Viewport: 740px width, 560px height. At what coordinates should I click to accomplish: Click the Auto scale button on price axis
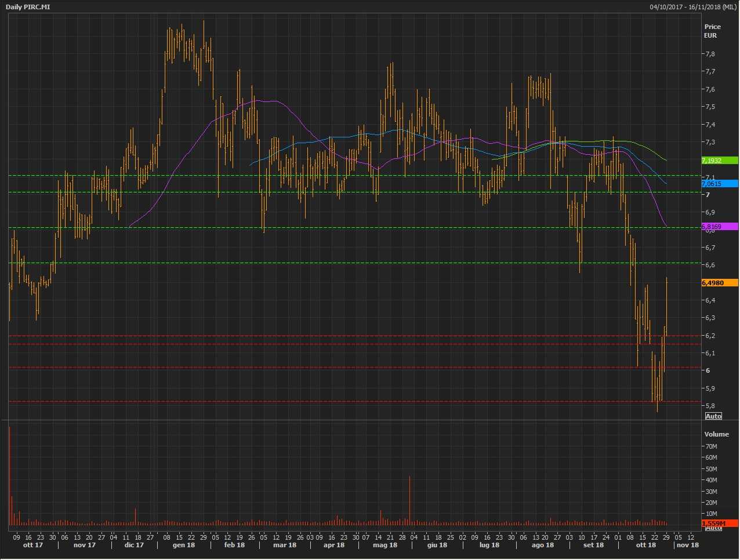(713, 416)
